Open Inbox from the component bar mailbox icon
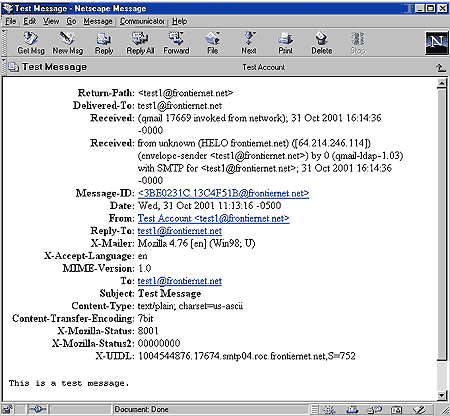Screen dimensions: 450x416 click(x=352, y=410)
